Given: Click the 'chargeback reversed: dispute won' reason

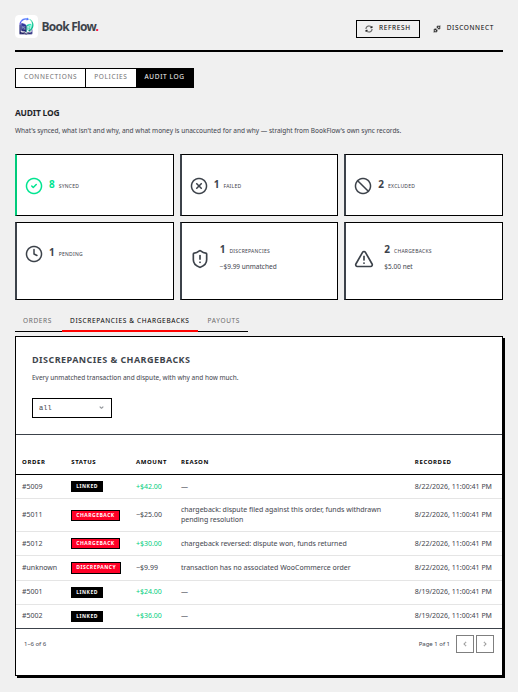Looking at the screenshot, I should pyautogui.click(x=264, y=544).
